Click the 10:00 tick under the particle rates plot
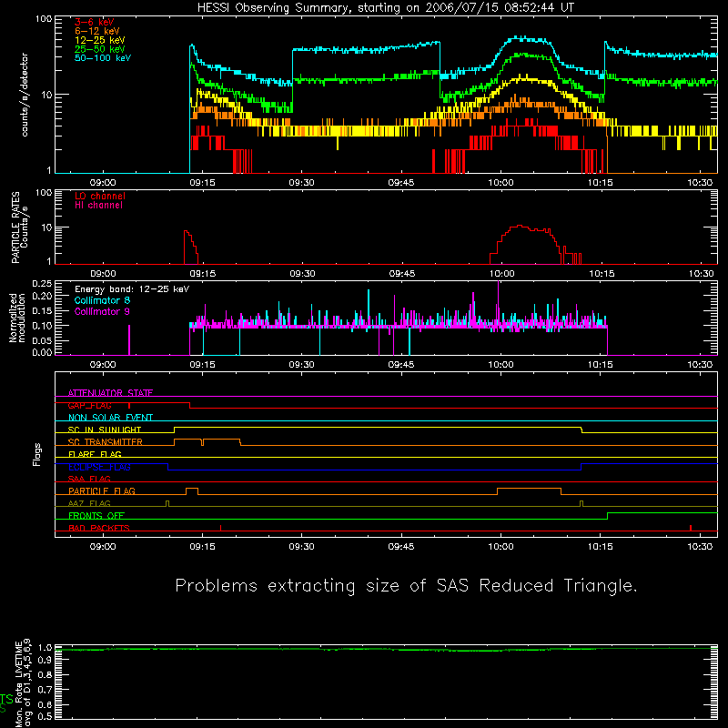 (x=501, y=274)
